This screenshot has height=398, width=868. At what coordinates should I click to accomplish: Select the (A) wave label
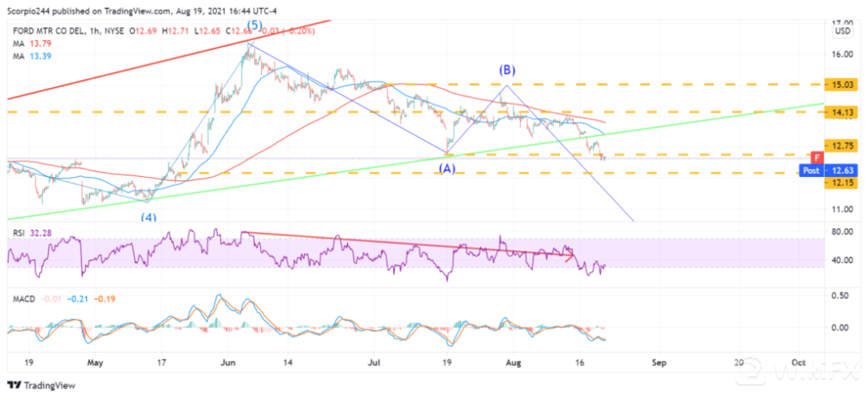[x=448, y=168]
